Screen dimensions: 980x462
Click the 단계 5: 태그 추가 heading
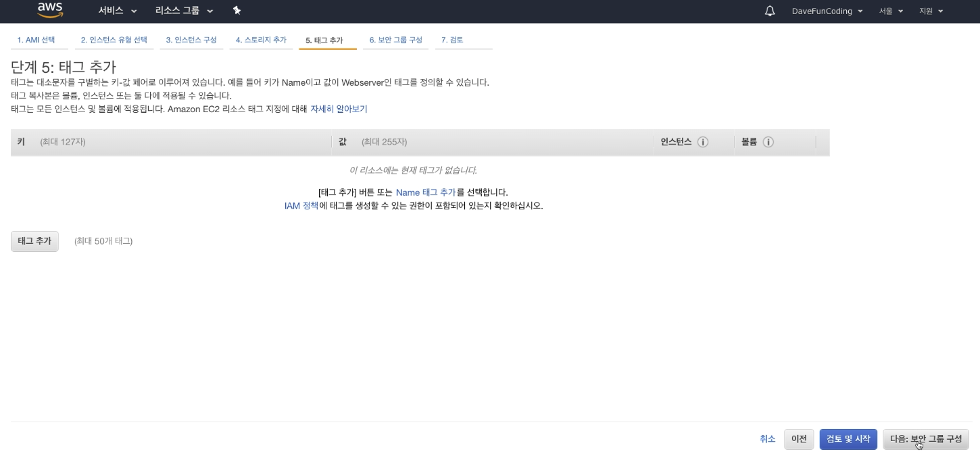coord(64,67)
